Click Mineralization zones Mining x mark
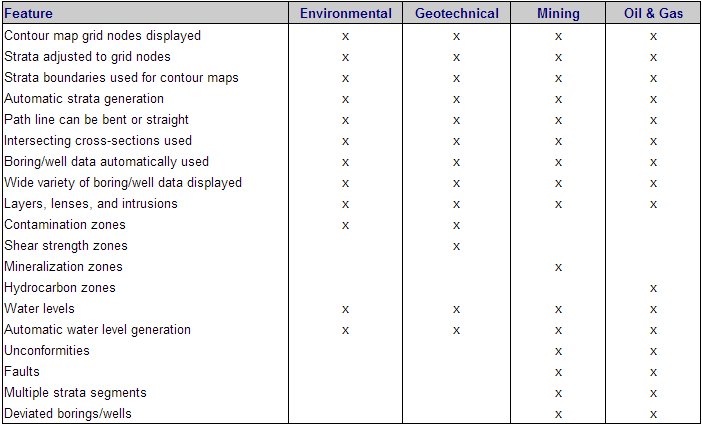The width and height of the screenshot is (702, 424). pos(558,267)
